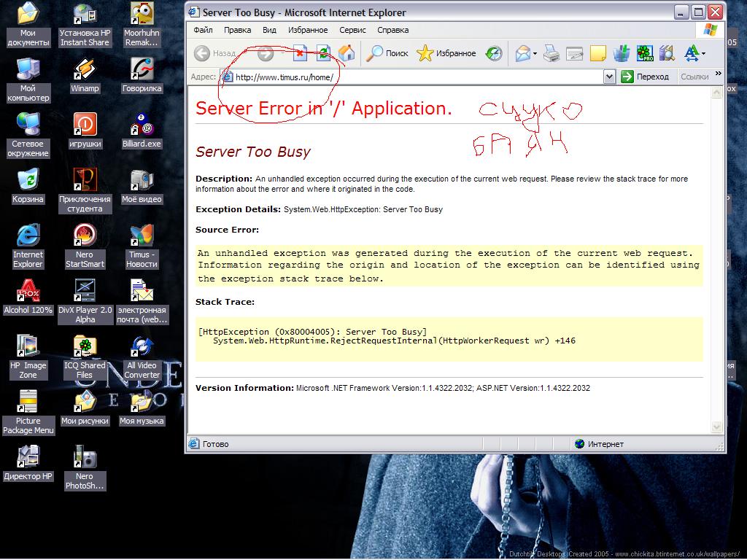
Task: Click the ICQ Pro toolbar icon
Action: click(x=644, y=53)
